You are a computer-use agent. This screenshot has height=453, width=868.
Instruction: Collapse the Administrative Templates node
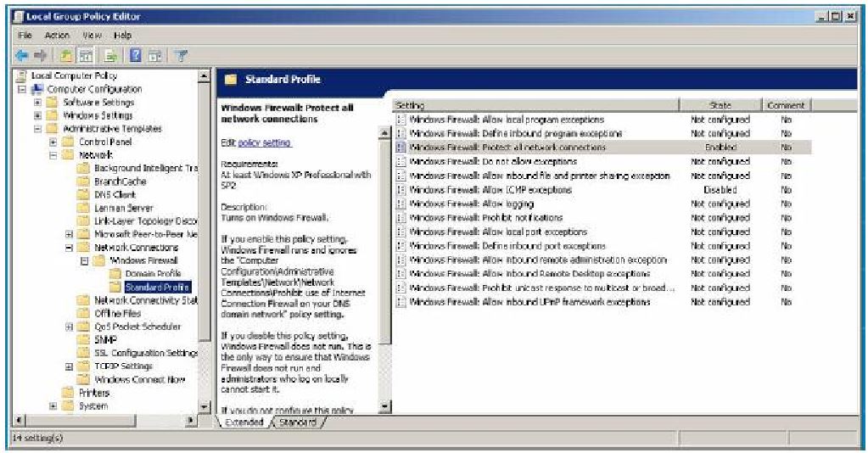pyautogui.click(x=37, y=129)
